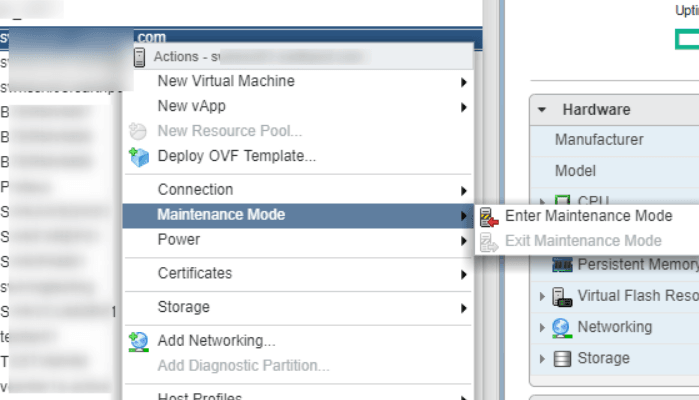
Task: Open the Storage submenu in Actions menu
Action: point(184,307)
